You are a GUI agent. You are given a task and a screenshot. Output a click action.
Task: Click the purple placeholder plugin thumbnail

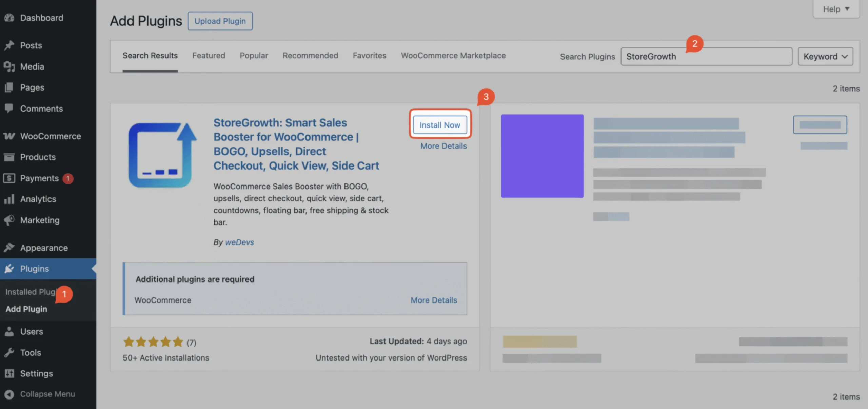(542, 156)
